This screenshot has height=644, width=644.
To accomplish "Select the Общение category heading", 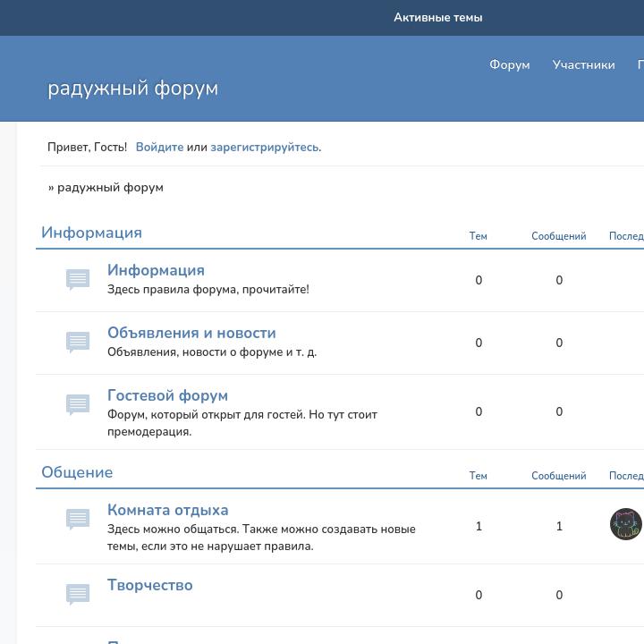I will click(x=77, y=472).
